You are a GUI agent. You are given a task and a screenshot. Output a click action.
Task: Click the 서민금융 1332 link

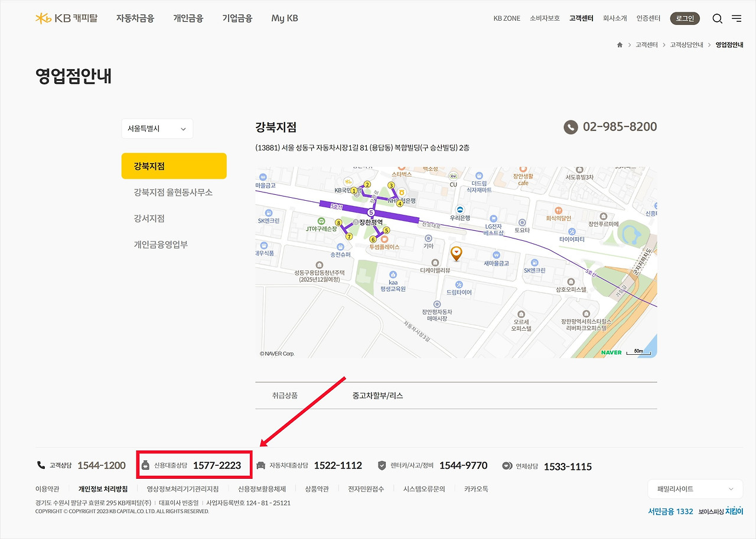coord(670,511)
